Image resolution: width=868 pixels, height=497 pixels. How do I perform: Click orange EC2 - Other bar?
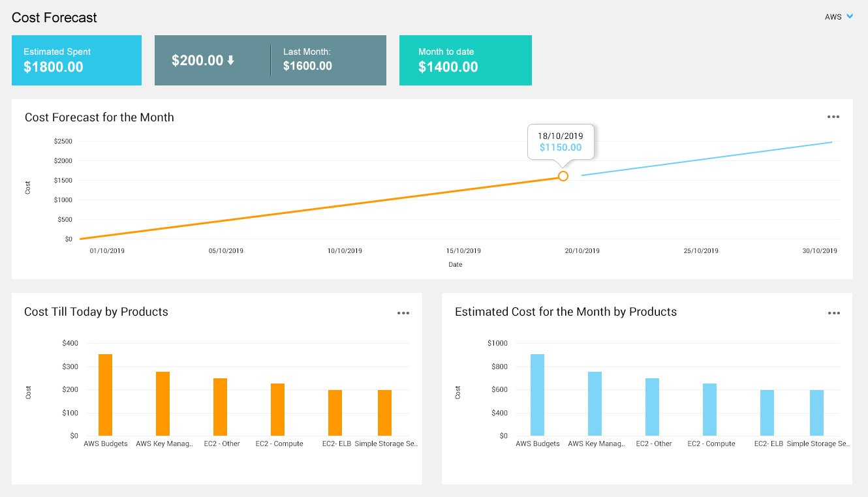coord(220,407)
